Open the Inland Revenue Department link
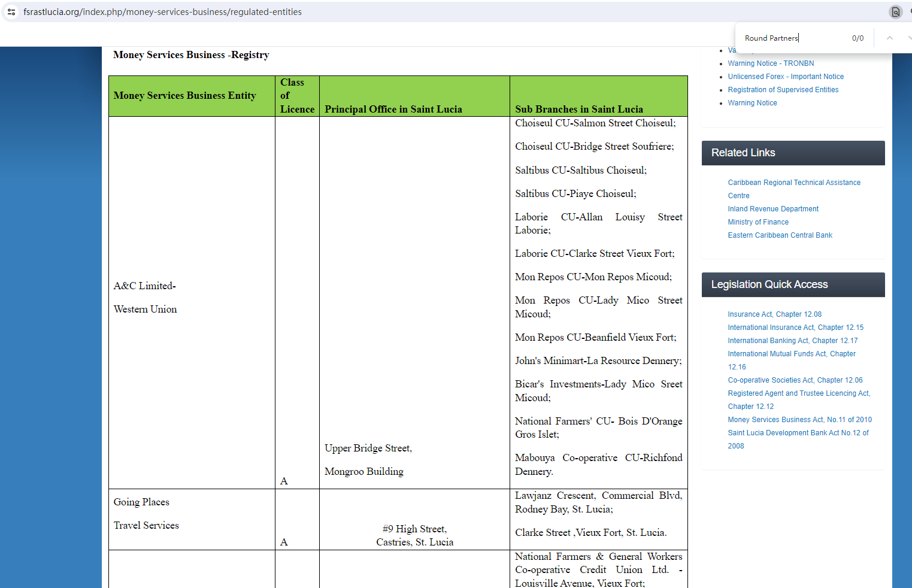 coord(773,209)
